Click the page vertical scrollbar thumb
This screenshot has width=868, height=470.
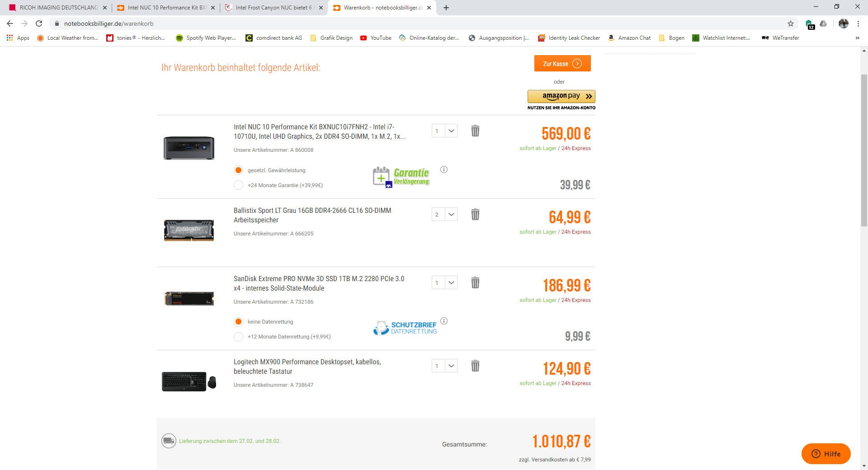click(864, 150)
